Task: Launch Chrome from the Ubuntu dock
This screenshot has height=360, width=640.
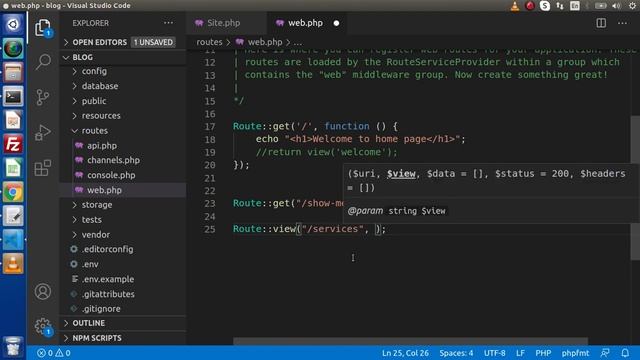Action: [13, 192]
